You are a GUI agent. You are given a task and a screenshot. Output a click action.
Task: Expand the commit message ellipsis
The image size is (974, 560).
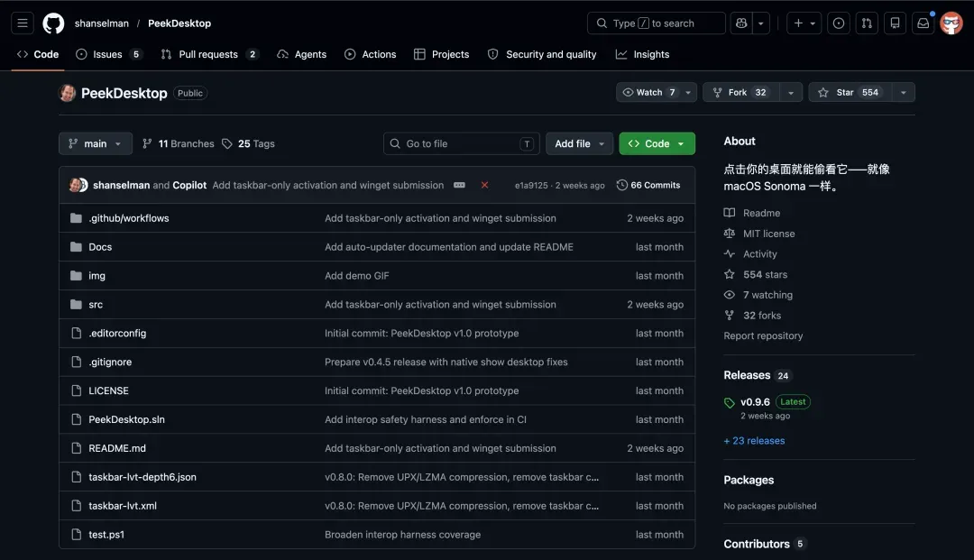coord(459,185)
